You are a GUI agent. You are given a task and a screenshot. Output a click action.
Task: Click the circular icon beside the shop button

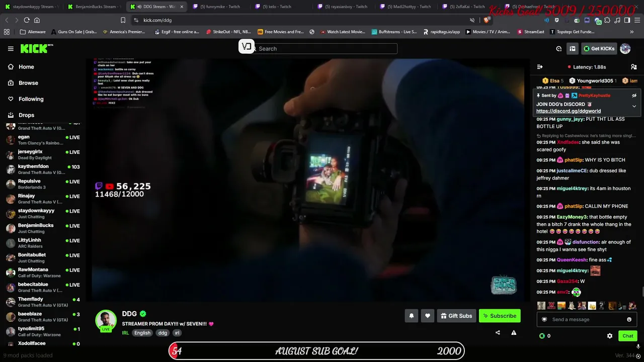point(559,49)
